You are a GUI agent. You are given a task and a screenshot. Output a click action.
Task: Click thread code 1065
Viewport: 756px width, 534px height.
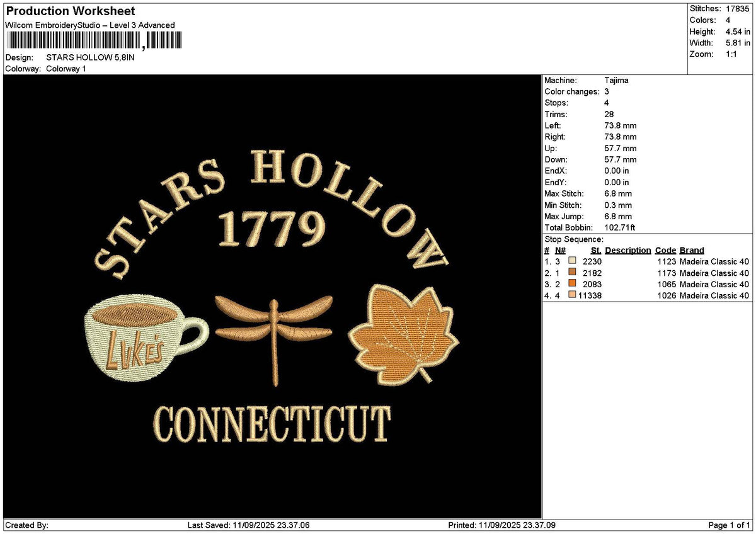667,284
